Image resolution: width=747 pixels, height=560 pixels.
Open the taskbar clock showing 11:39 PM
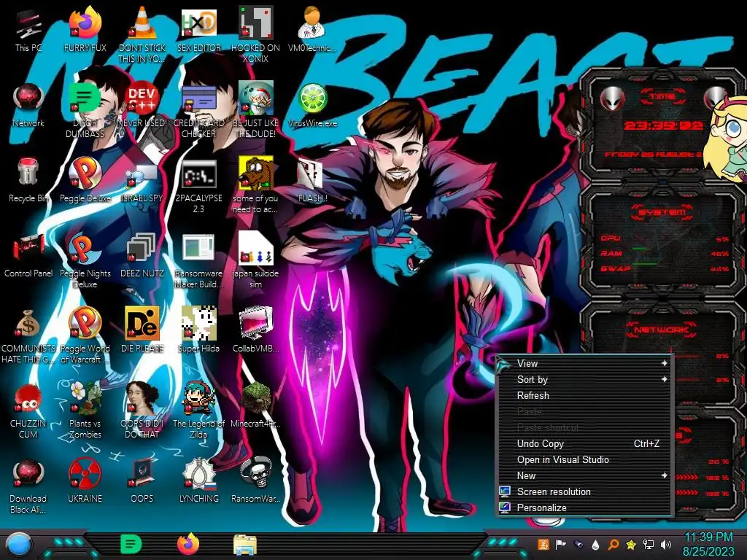click(x=708, y=544)
